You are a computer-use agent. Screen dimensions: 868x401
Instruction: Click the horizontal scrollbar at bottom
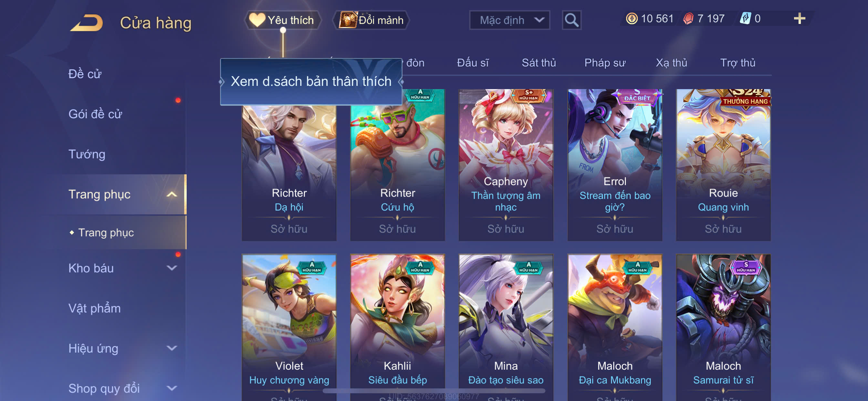pyautogui.click(x=434, y=391)
